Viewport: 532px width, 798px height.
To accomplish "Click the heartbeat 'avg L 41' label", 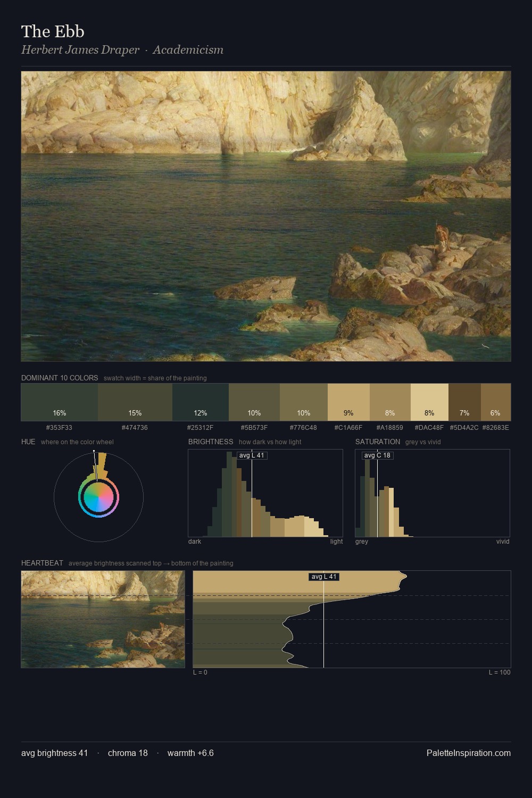I will pyautogui.click(x=324, y=577).
